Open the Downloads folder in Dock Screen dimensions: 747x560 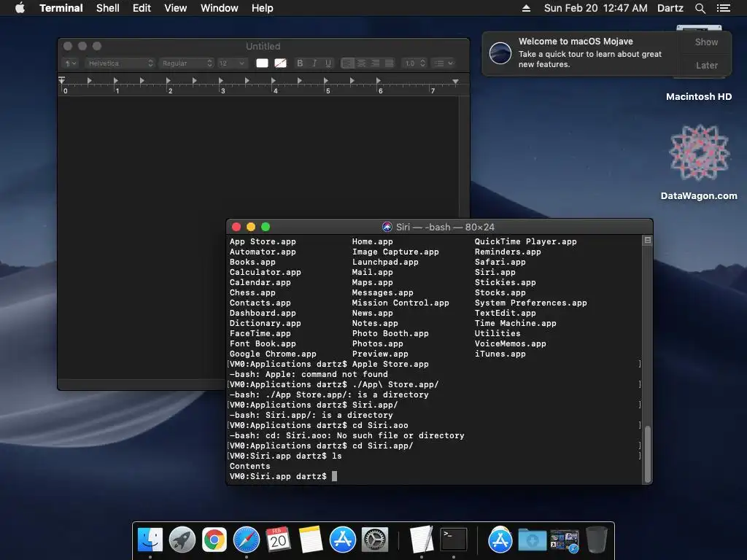pos(532,540)
